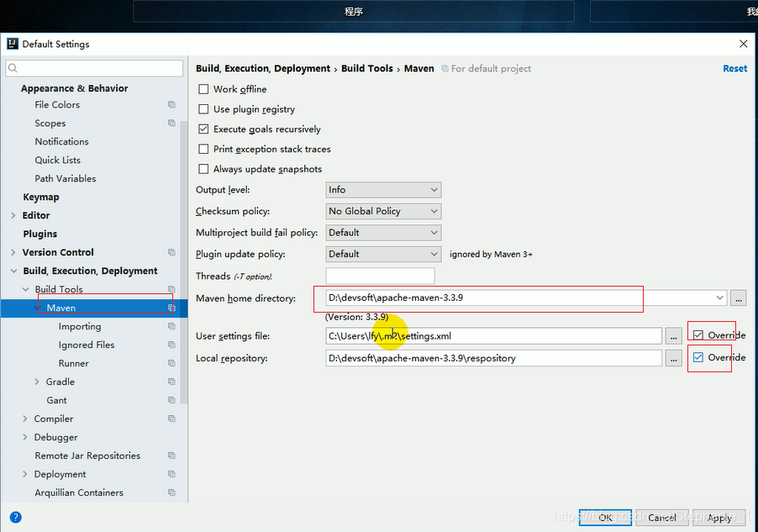Click project-level icon beside Gradle

(171, 382)
